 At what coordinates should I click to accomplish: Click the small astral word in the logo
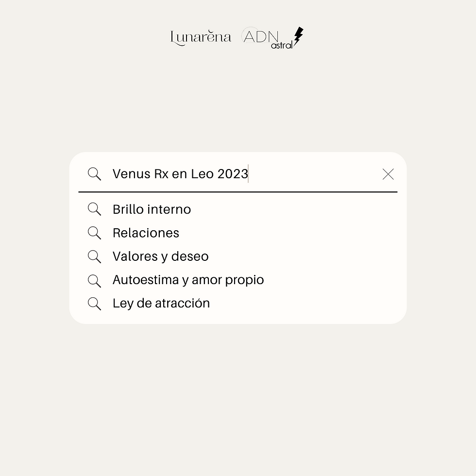point(282,45)
